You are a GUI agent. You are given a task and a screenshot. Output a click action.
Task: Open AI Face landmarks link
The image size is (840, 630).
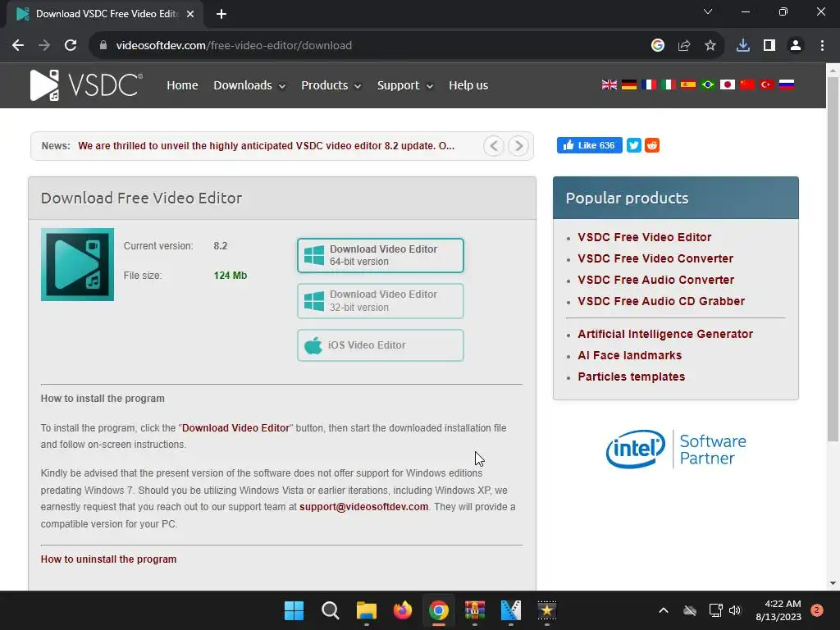click(x=629, y=355)
